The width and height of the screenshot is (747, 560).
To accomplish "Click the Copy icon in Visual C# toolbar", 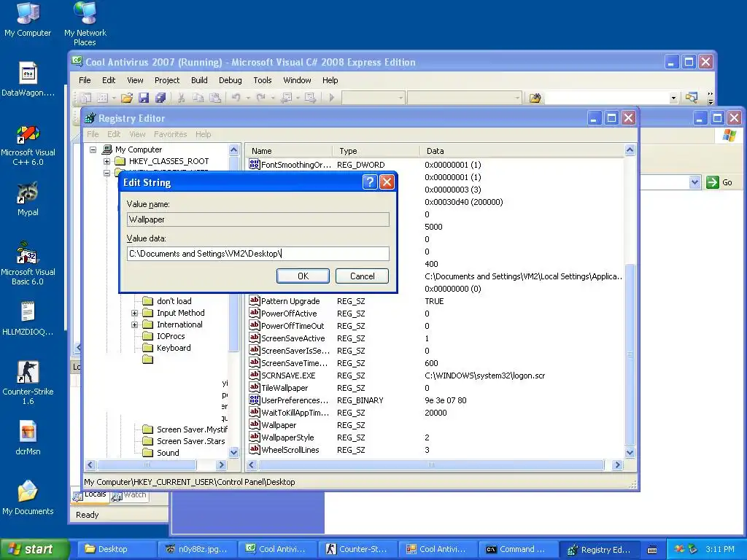I will click(x=198, y=98).
